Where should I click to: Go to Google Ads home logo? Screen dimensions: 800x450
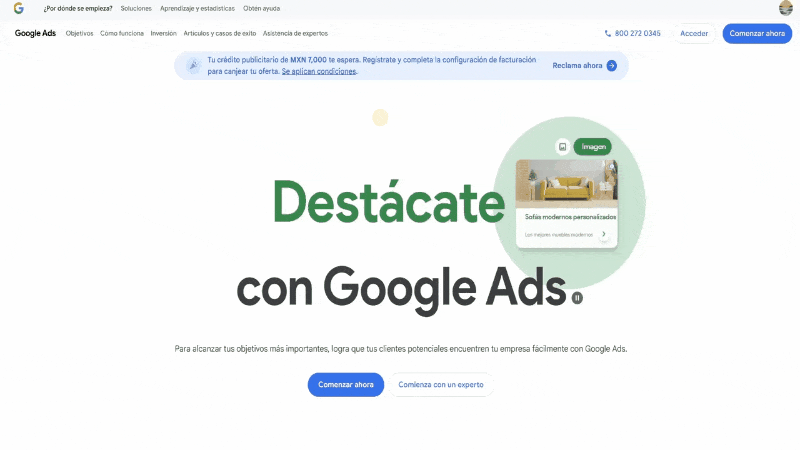(35, 33)
